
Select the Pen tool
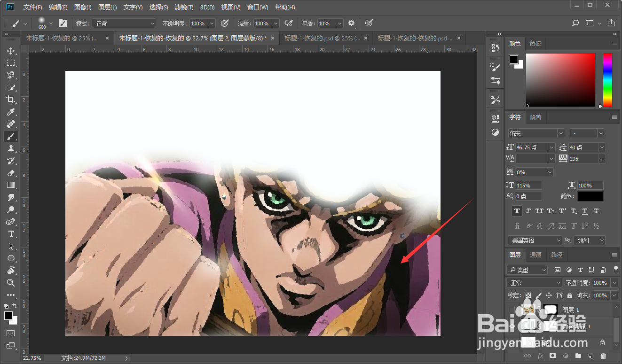(x=10, y=222)
